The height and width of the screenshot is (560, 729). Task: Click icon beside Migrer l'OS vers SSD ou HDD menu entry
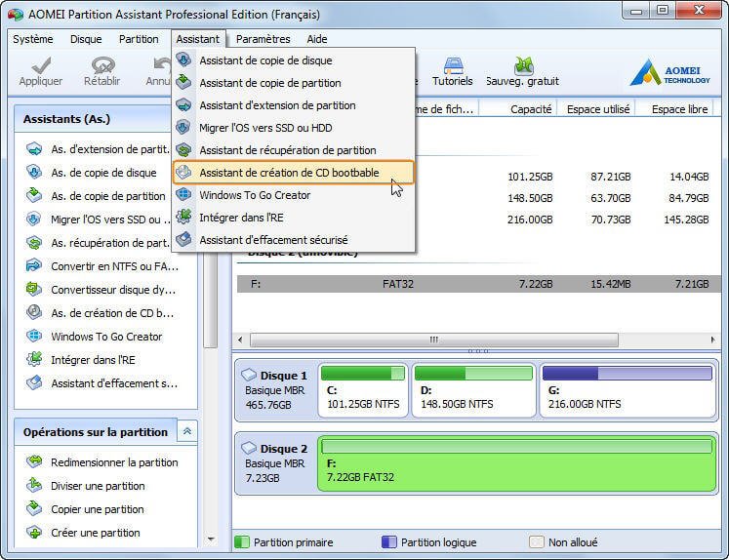[183, 128]
